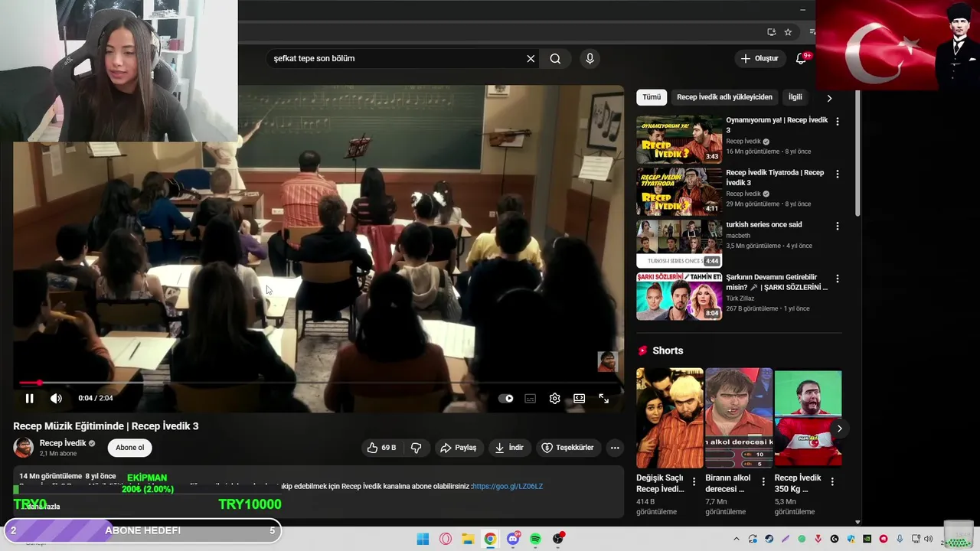The width and height of the screenshot is (980, 551).
Task: Open 'turkish series once said' video thumbnail
Action: pyautogui.click(x=679, y=243)
